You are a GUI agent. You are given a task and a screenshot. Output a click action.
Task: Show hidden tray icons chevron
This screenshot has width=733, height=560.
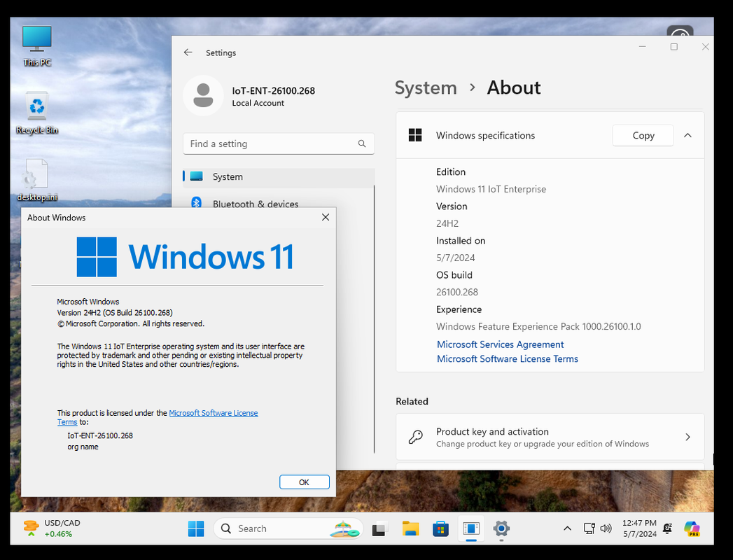pyautogui.click(x=567, y=528)
